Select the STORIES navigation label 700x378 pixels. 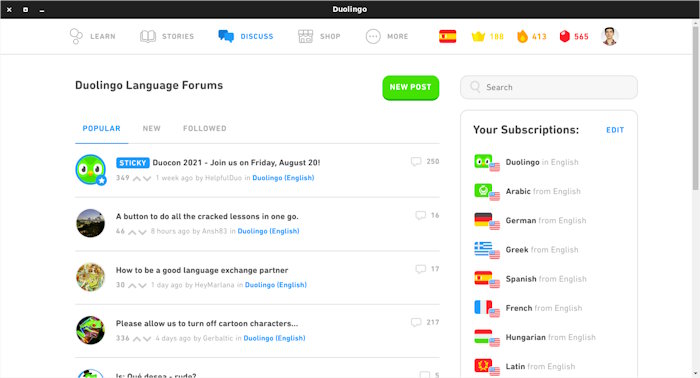178,37
